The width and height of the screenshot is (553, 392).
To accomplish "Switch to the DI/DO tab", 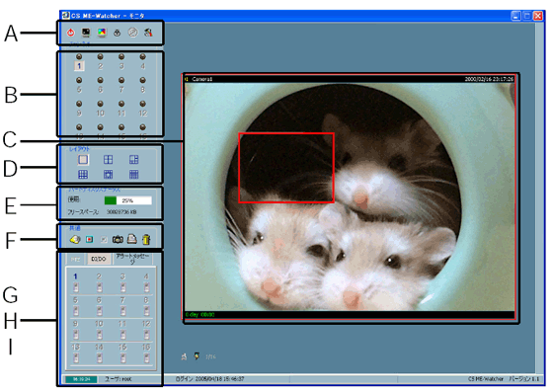I will 99,259.
